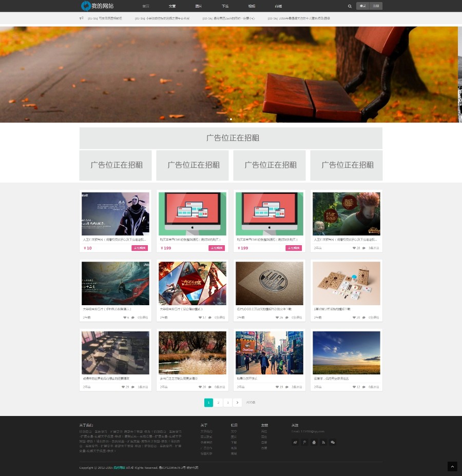Click the autumn bench carousel banner
The width and height of the screenshot is (462, 476).
tap(229, 74)
